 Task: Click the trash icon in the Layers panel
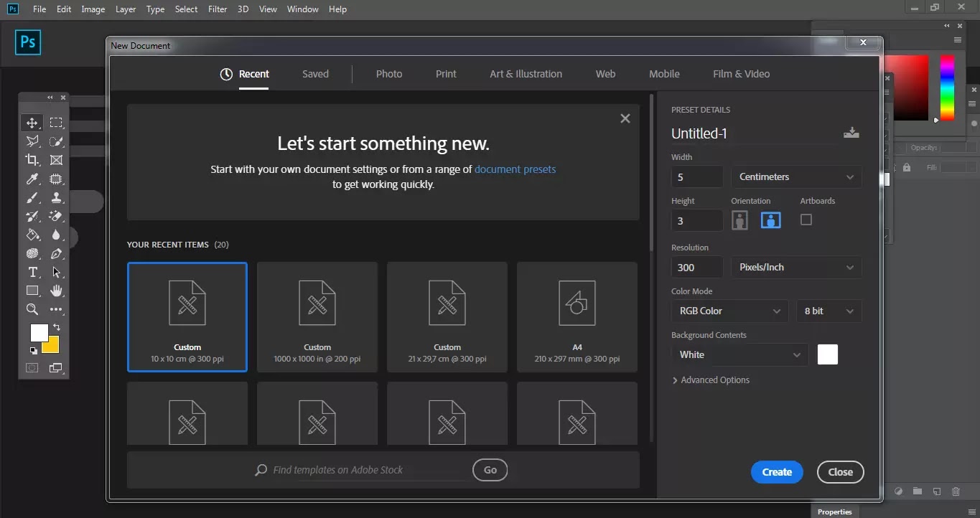click(956, 491)
